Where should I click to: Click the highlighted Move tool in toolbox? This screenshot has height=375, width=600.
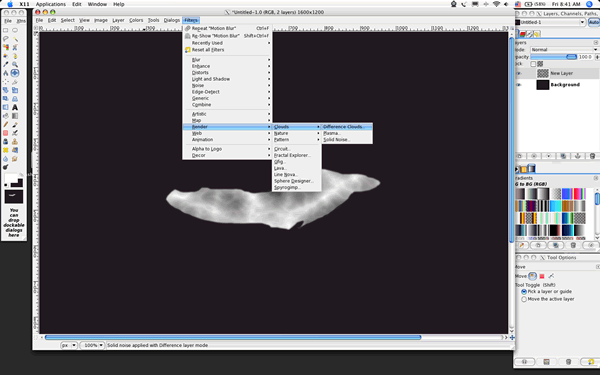(15, 73)
